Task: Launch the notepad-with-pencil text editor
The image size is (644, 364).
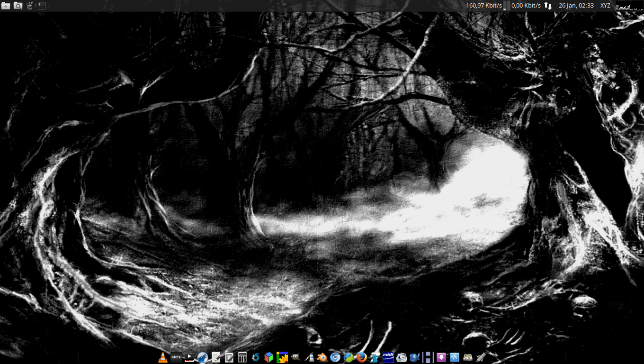Action: point(216,357)
